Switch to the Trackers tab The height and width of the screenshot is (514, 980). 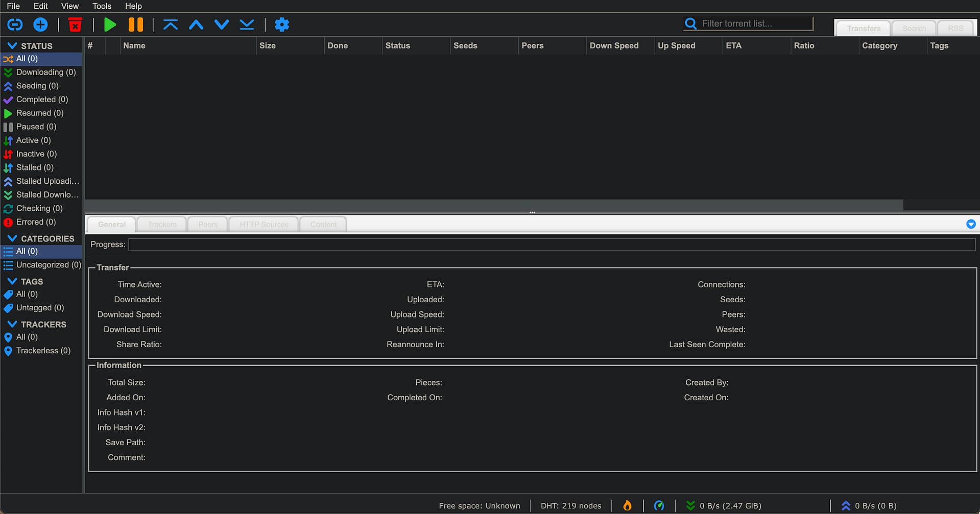162,224
